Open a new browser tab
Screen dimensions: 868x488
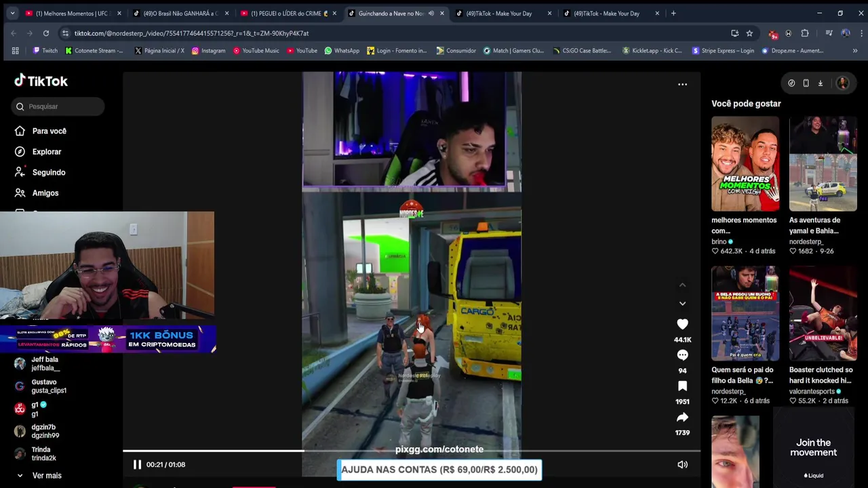tap(673, 13)
